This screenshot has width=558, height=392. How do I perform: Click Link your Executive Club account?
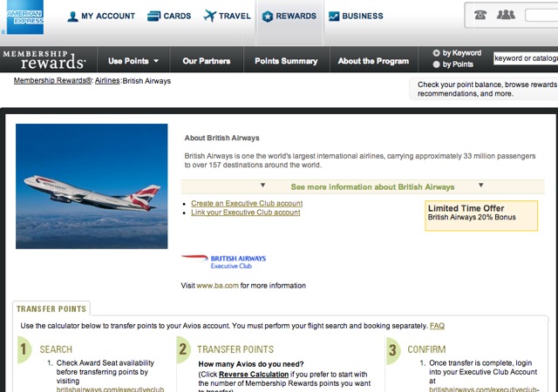point(246,213)
